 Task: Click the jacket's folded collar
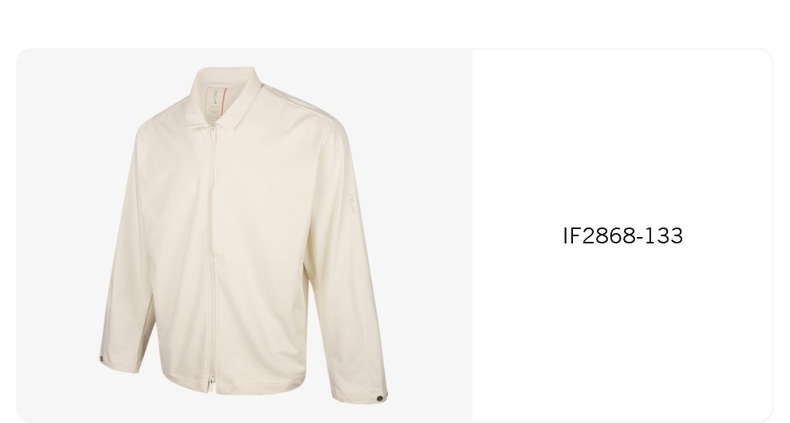click(224, 99)
